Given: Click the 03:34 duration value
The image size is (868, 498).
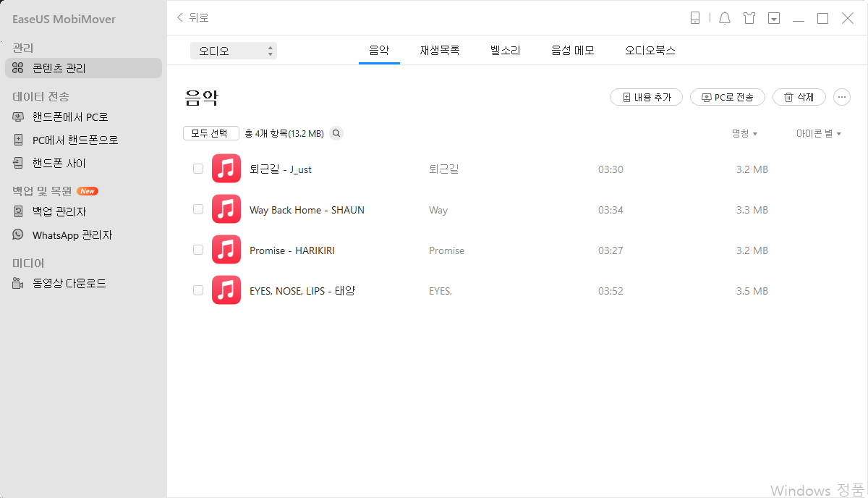Looking at the screenshot, I should [x=610, y=210].
